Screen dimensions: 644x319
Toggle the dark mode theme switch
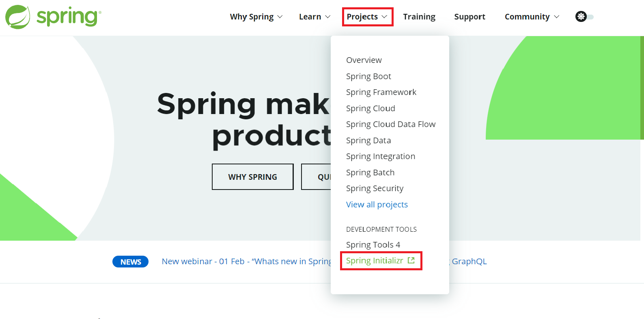tap(584, 17)
